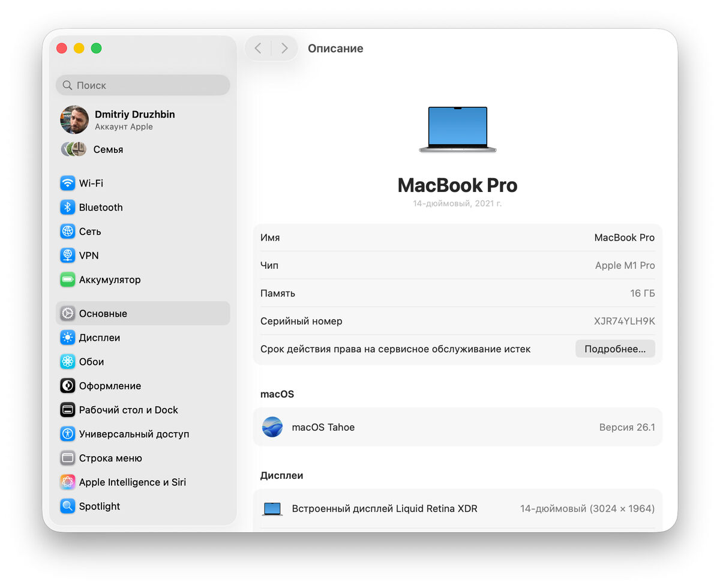Viewport: 720px width, 588px height.
Task: Click the 14-дюймовый, 2021 г. subtitle
Action: [457, 204]
